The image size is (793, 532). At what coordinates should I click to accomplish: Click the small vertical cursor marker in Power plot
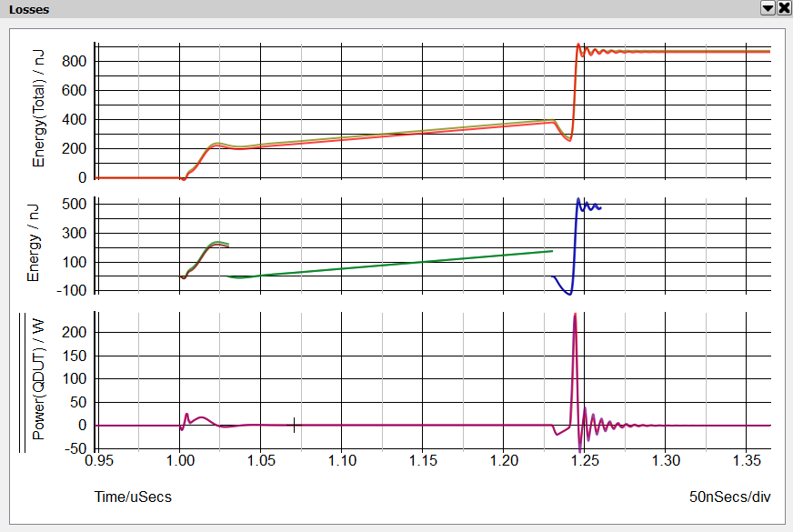(x=294, y=425)
